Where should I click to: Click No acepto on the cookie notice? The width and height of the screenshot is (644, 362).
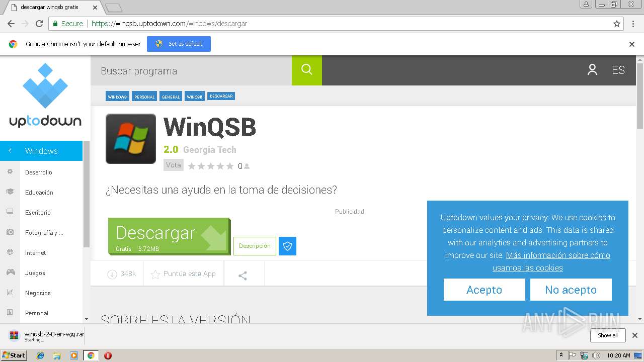[571, 290]
